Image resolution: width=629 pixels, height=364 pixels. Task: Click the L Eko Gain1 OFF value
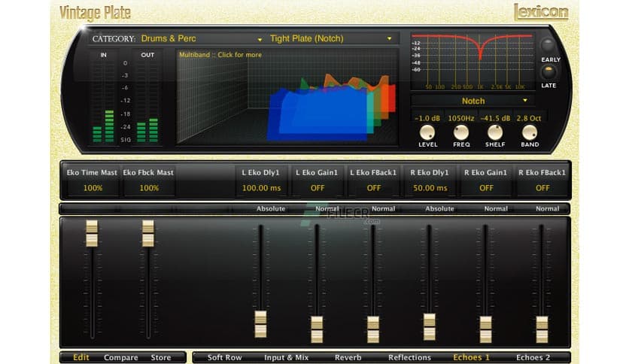point(318,188)
